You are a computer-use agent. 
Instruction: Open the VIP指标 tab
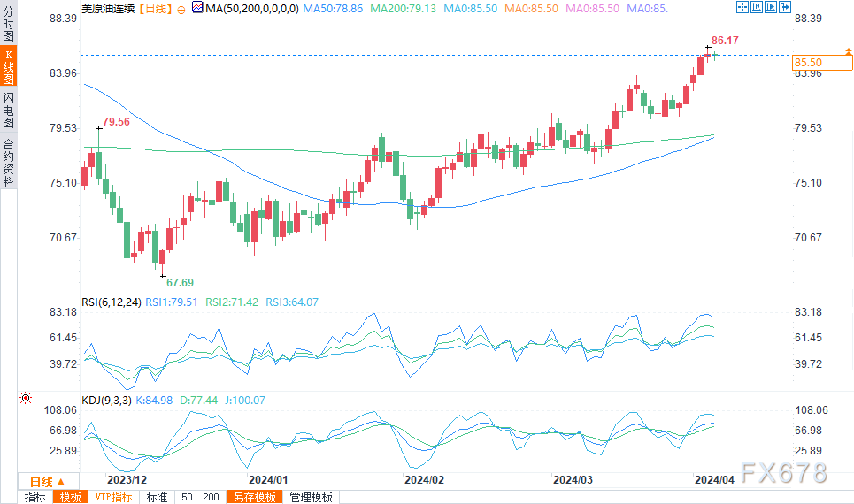(114, 497)
